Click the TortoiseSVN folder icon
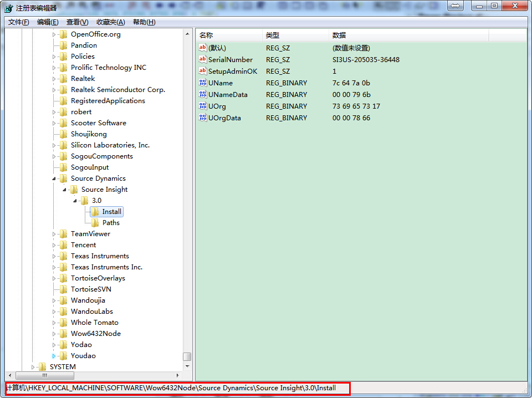Viewport: 532px width, 398px height. 63,289
